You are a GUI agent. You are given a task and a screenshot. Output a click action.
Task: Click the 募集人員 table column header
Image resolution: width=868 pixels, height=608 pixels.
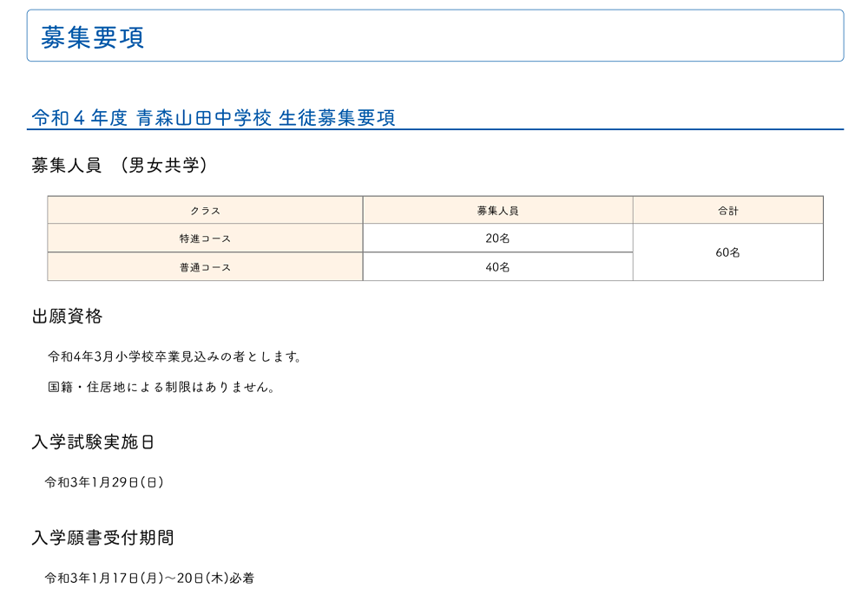(x=497, y=210)
